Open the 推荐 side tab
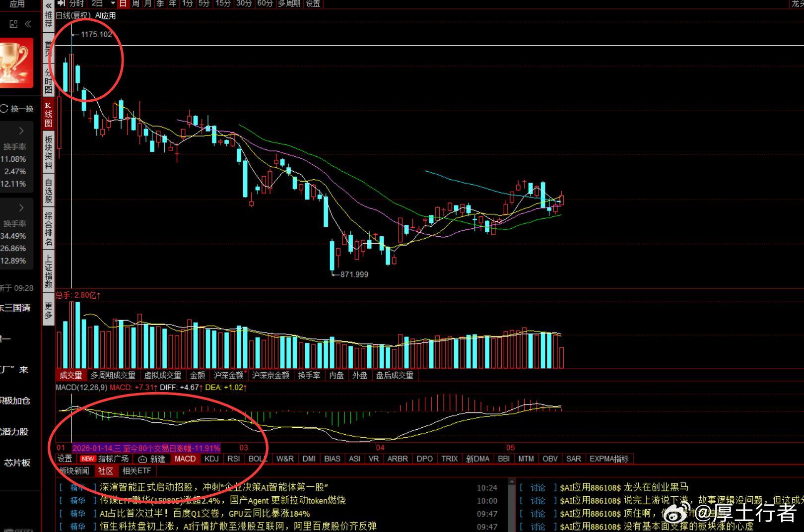Screen dimensions: 804x532 (49, 20)
